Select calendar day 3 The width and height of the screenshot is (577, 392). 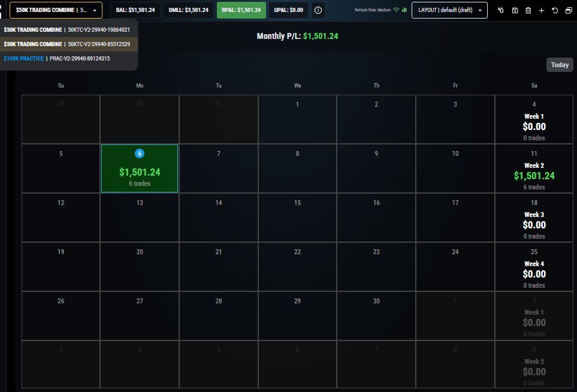click(x=455, y=119)
